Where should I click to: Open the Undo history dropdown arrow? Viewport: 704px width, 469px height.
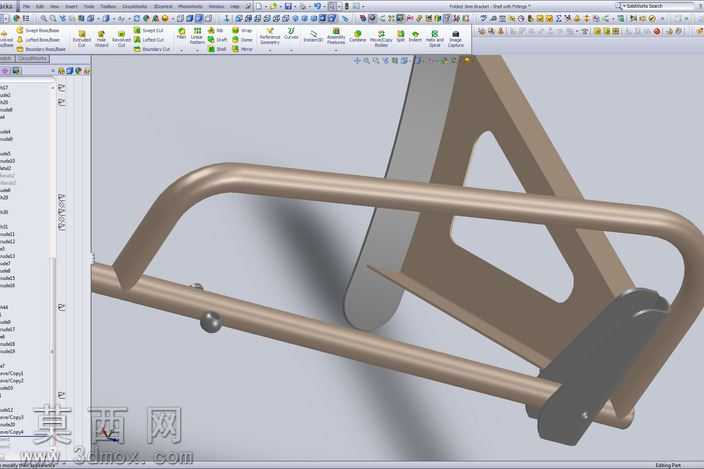tap(324, 7)
